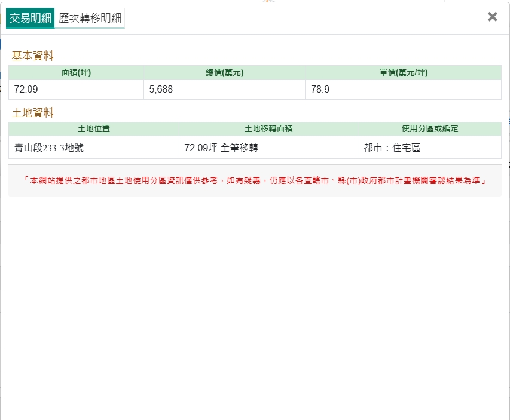Click the 面積(坪) column header
510x420 pixels.
(76, 73)
